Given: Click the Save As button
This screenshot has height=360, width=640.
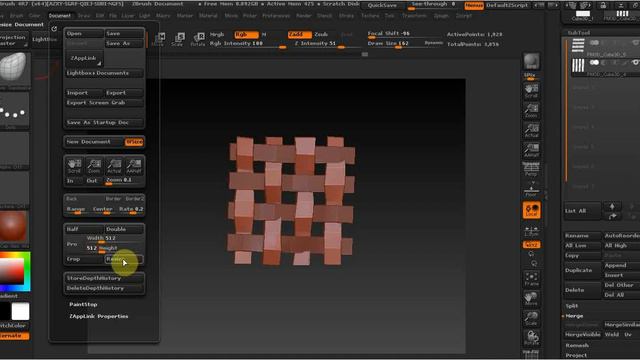Looking at the screenshot, I should point(124,43).
